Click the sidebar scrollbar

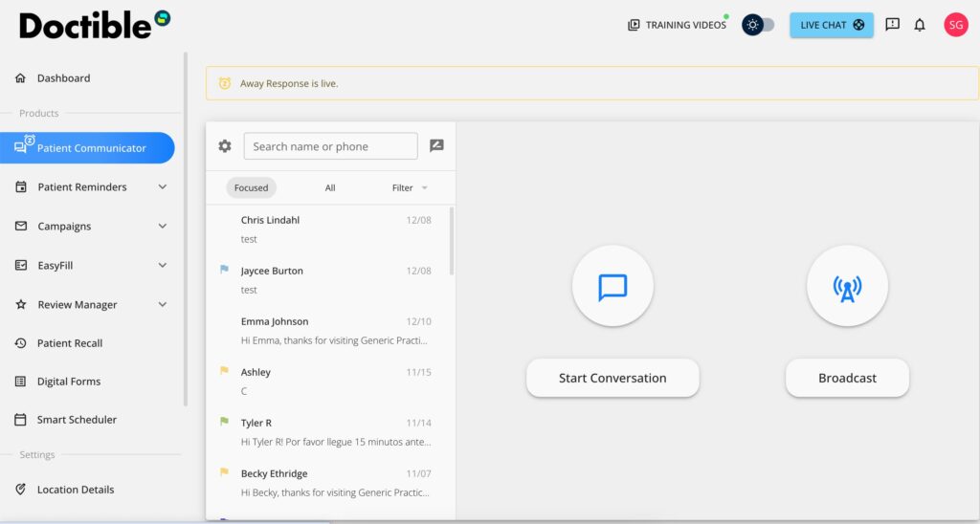coord(185,229)
